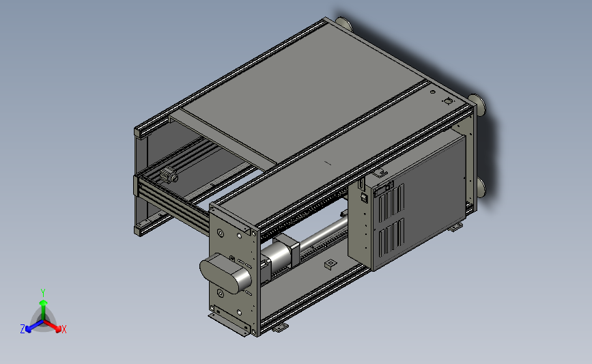Select the cylindrical motor behind the front plate
Screen dimensions: 592x364
(276, 255)
